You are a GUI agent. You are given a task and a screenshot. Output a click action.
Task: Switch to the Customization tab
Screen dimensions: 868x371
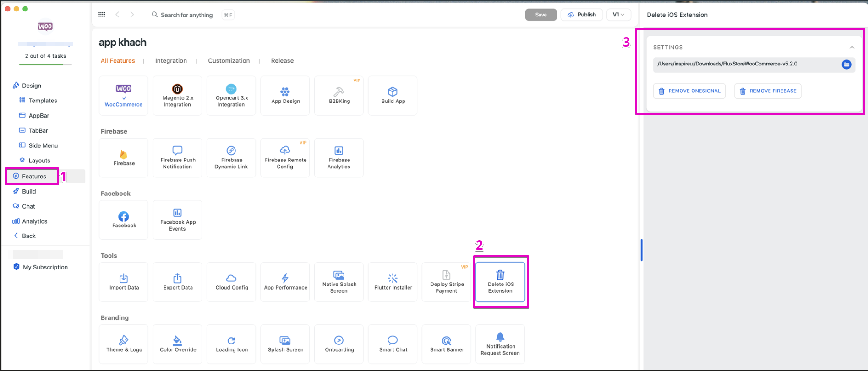pyautogui.click(x=229, y=60)
